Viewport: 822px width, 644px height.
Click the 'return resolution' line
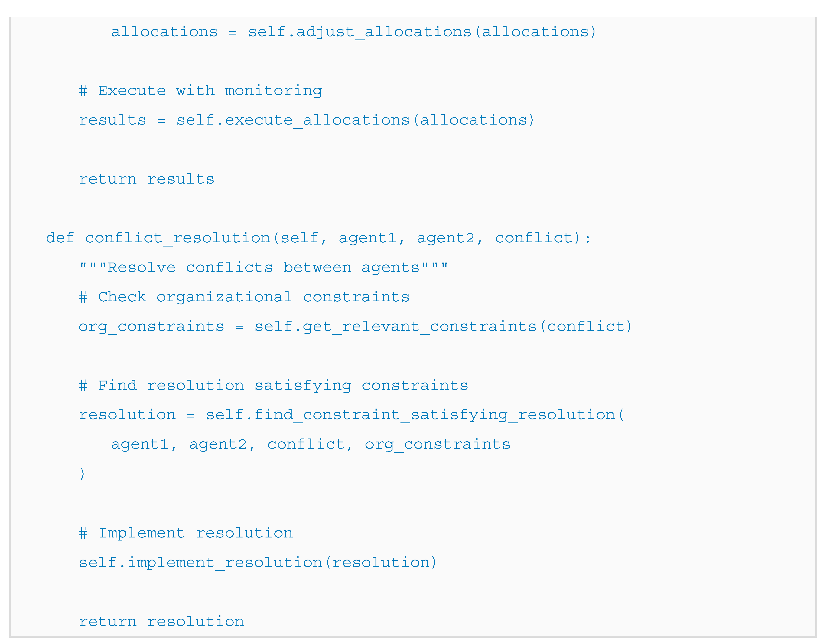(x=161, y=621)
